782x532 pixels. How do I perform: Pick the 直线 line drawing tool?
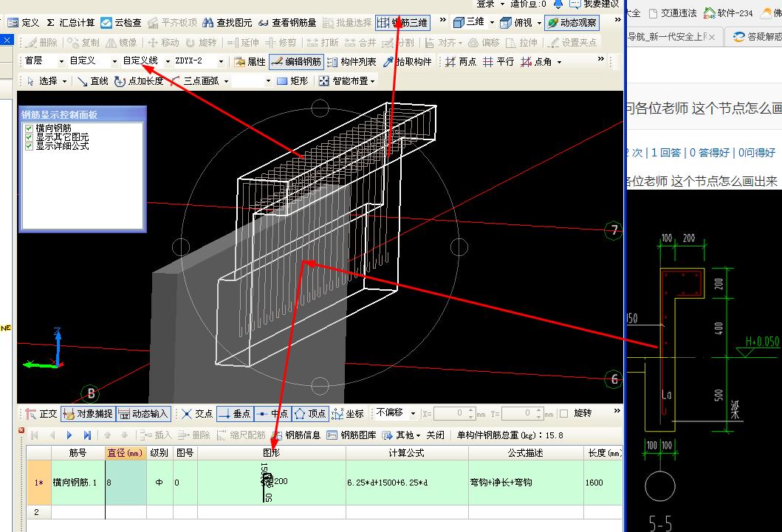pyautogui.click(x=93, y=81)
